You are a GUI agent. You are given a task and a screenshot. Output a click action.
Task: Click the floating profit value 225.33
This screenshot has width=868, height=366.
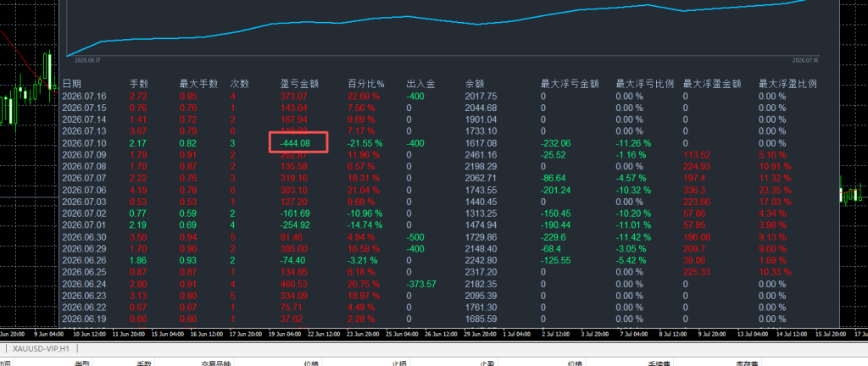tap(697, 272)
